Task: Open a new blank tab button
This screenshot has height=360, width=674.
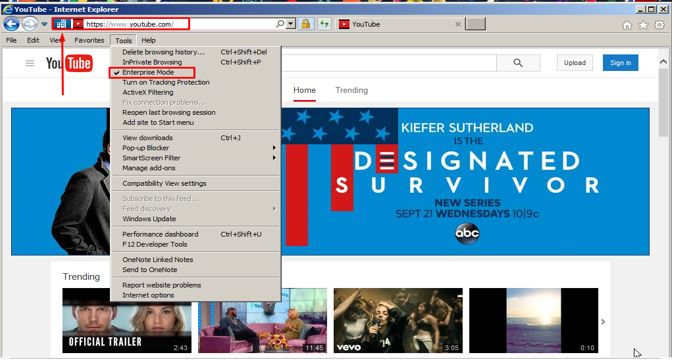Action: 475,24
